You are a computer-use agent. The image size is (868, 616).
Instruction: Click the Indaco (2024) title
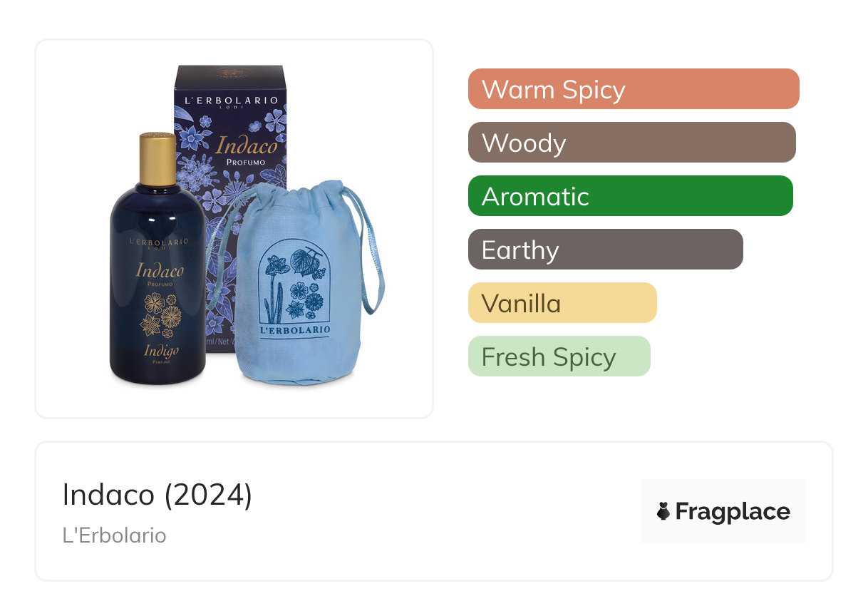click(x=157, y=495)
